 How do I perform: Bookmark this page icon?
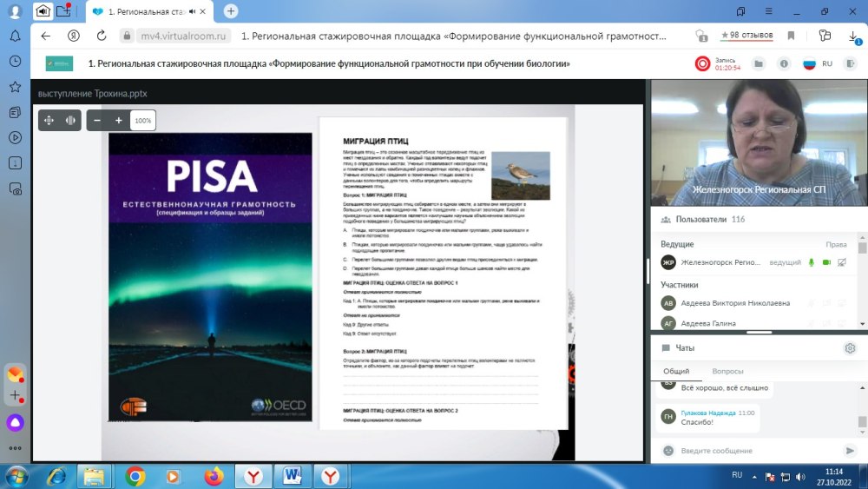pyautogui.click(x=791, y=36)
